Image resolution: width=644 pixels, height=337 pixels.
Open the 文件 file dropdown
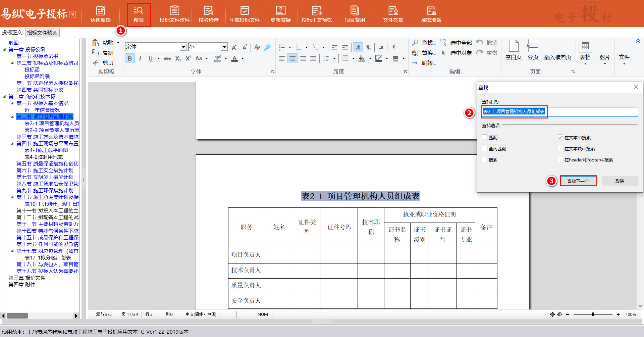click(x=624, y=60)
